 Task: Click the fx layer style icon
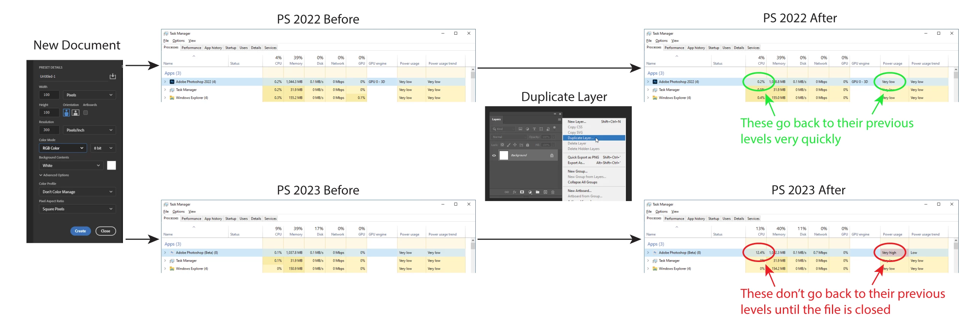coord(515,192)
